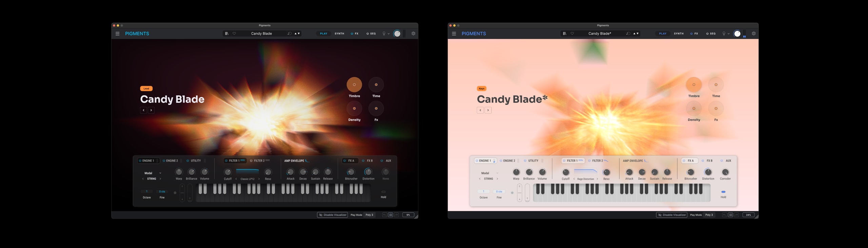
Task: Click undo arrow in dark window status bar
Action: coord(384,215)
